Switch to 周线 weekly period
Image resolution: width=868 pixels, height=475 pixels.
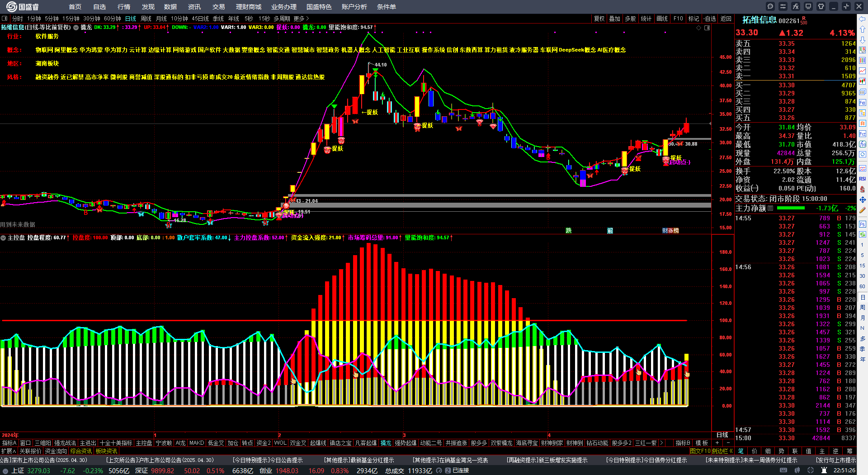click(146, 19)
